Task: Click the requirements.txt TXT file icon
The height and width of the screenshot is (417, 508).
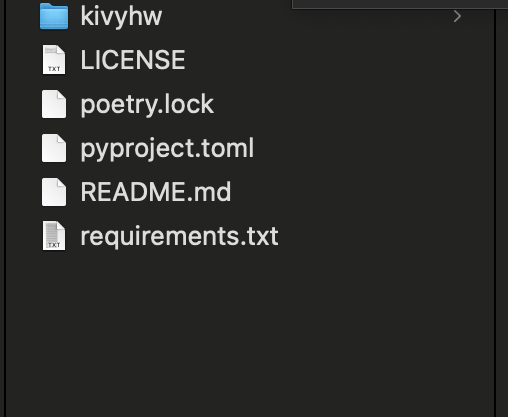Action: (54, 236)
